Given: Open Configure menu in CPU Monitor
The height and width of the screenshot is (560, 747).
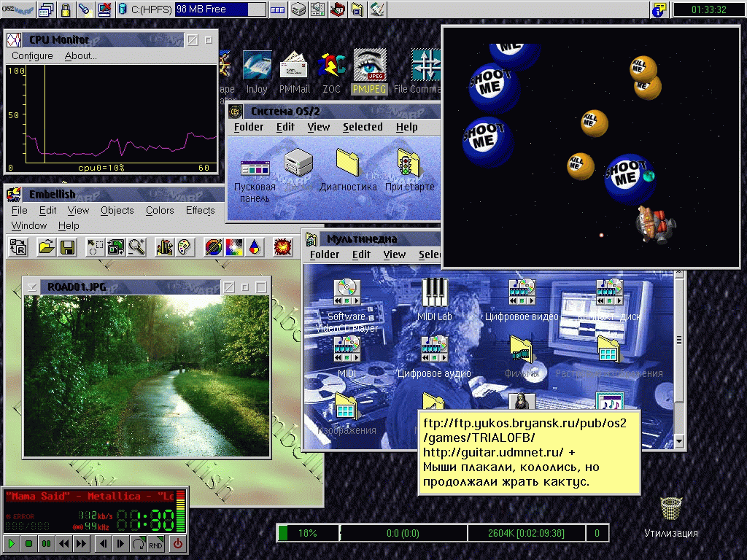Looking at the screenshot, I should pos(32,55).
